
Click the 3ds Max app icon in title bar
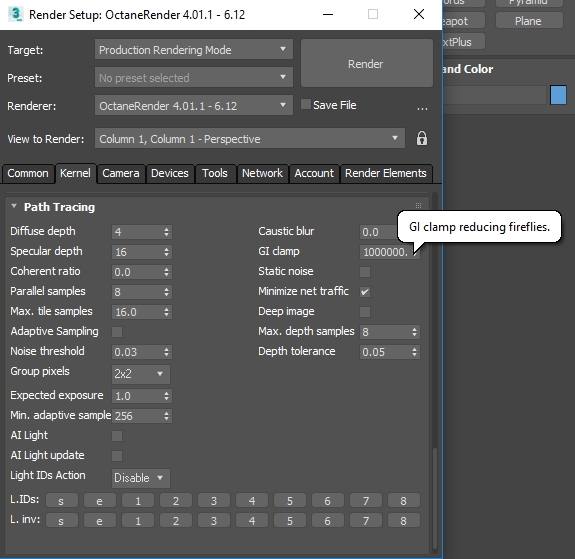pyautogui.click(x=15, y=14)
